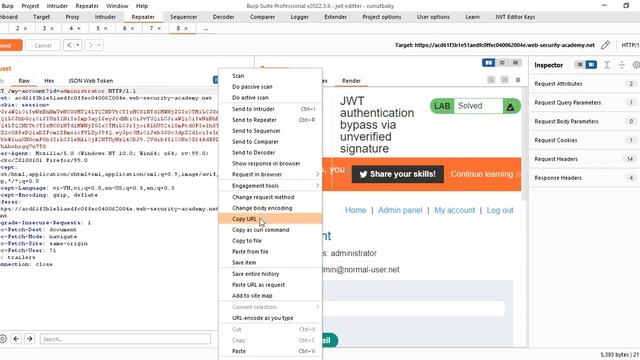Open search settings gear at bottom left
Viewport: 640px width, 360px height.
tap(3, 338)
